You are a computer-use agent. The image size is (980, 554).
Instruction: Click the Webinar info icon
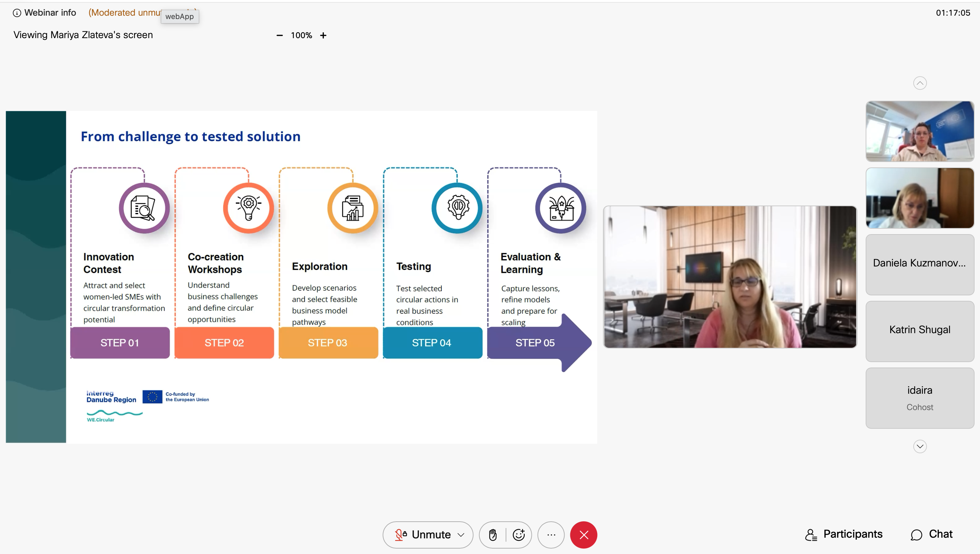click(x=17, y=13)
